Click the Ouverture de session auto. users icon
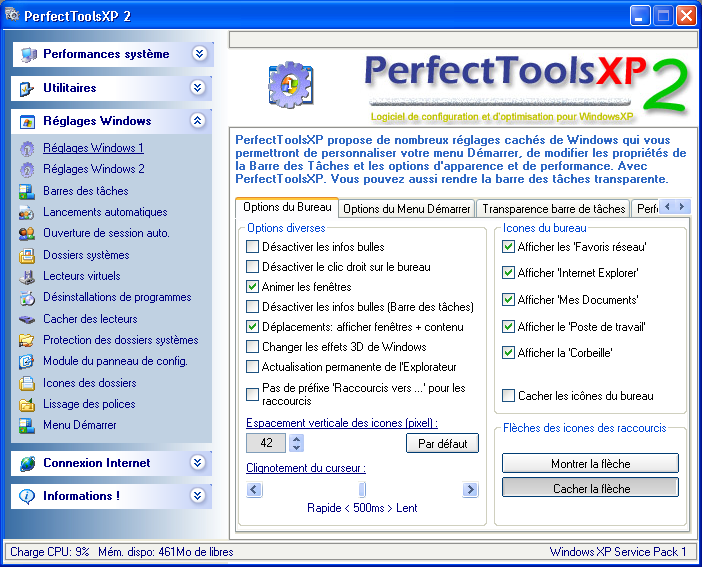The height and width of the screenshot is (567, 702). (27, 234)
